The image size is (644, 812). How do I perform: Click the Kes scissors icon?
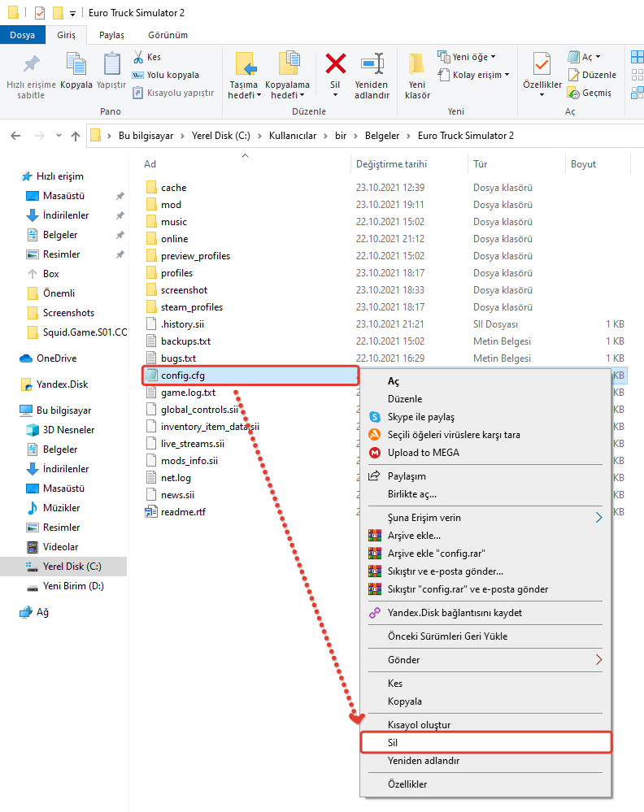coord(137,57)
